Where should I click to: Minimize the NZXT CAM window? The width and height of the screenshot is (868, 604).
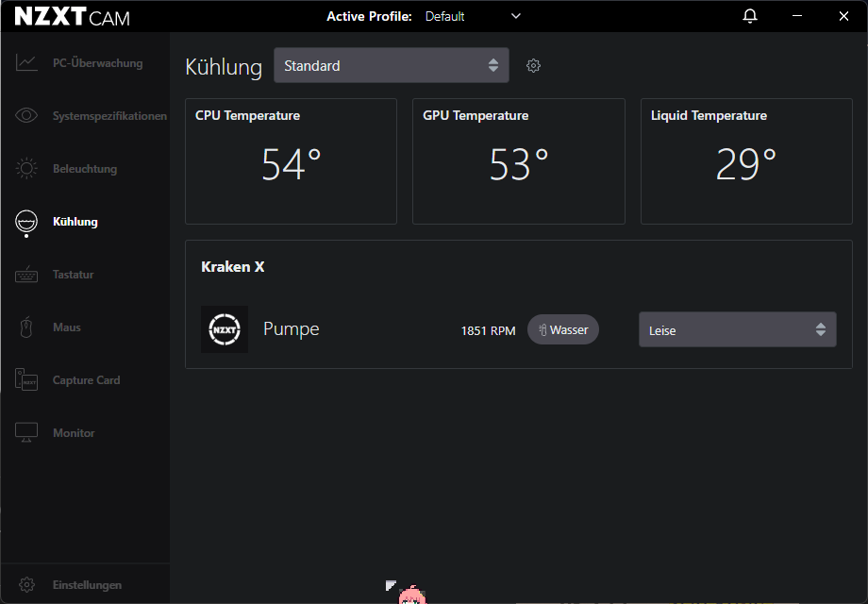[797, 16]
